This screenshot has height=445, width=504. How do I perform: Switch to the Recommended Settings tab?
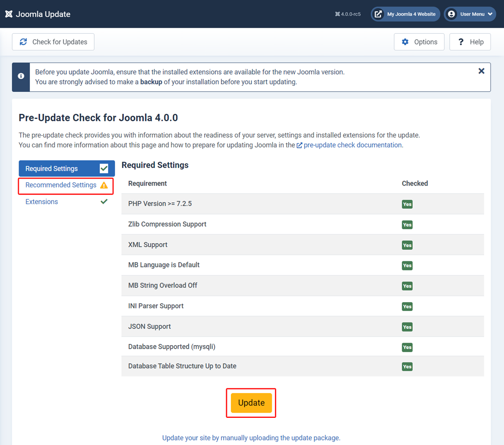click(67, 185)
